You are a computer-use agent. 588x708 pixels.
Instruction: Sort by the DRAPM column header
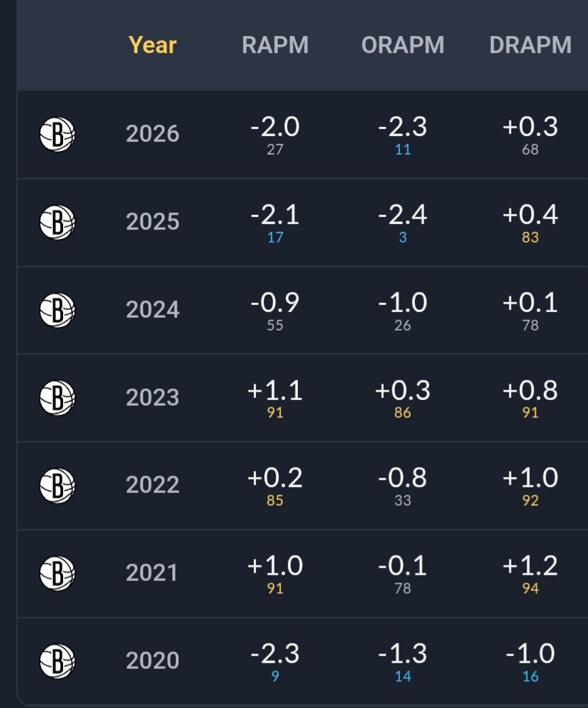click(531, 45)
